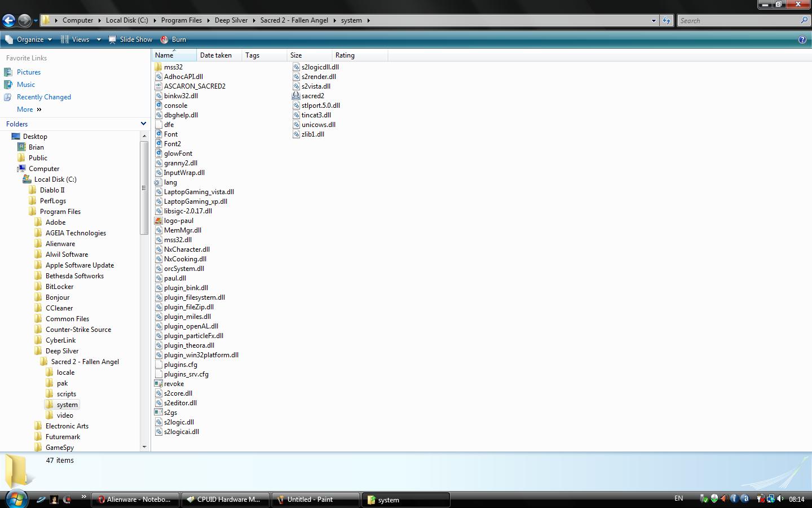
Task: Open Recently Changed favorite link
Action: tap(44, 97)
